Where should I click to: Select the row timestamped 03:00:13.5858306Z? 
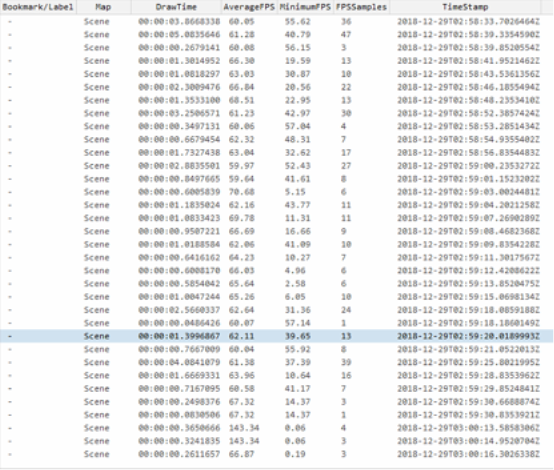pos(277,428)
